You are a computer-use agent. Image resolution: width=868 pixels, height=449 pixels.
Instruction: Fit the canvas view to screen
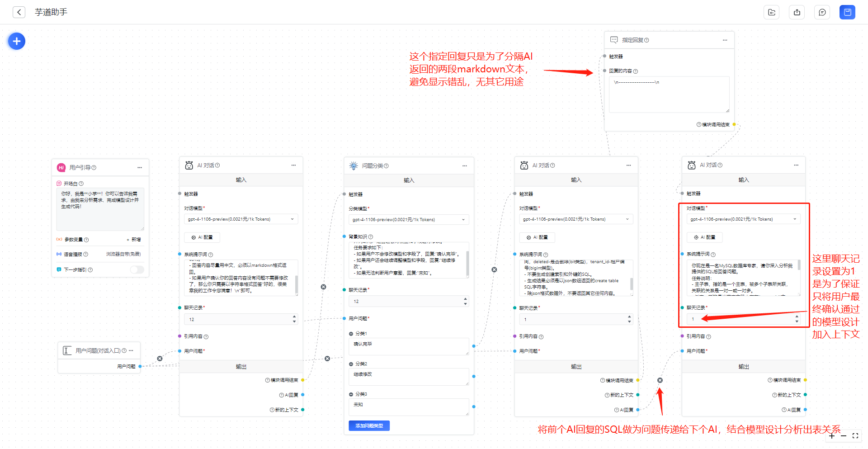(855, 436)
